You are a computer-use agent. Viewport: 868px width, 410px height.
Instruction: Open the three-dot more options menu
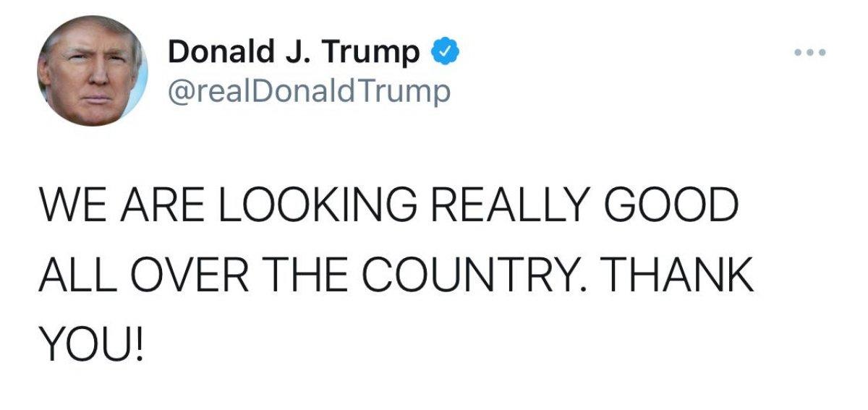(x=809, y=53)
